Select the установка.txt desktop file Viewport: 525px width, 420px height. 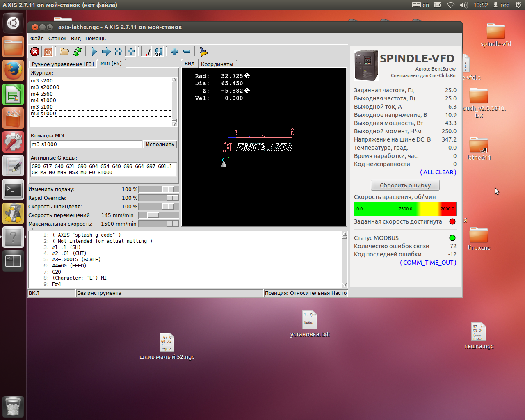(310, 324)
